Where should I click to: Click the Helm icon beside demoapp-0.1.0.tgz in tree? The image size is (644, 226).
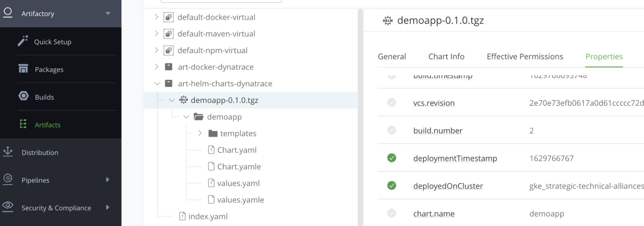coord(184,100)
